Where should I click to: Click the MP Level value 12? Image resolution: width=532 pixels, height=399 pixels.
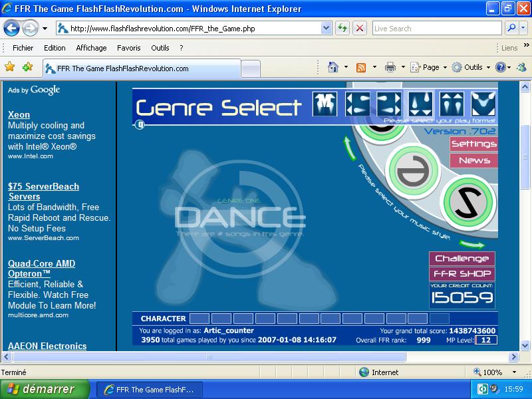coord(486,340)
